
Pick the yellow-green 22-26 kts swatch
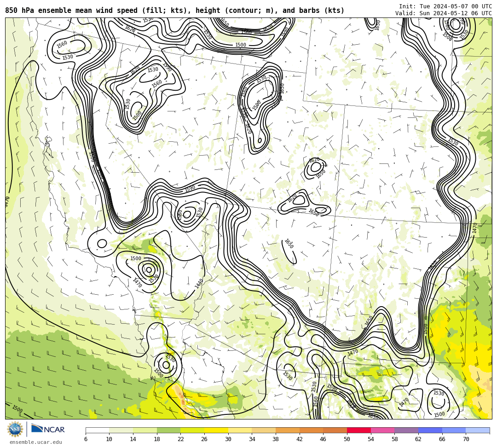pos(192,430)
